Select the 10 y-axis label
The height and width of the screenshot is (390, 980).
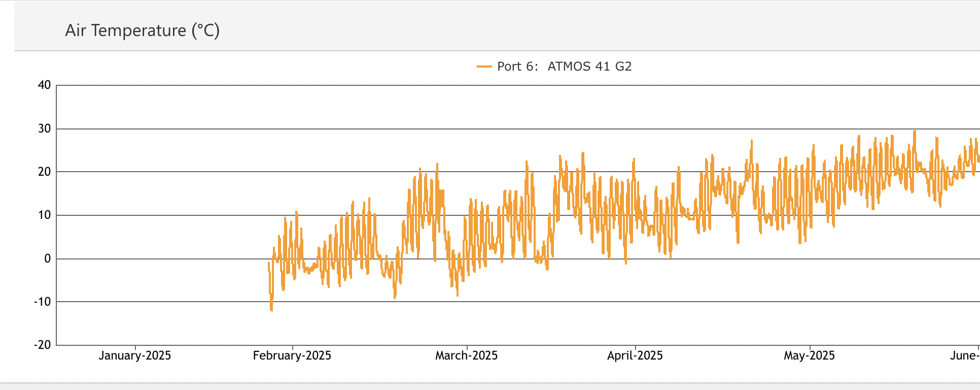point(45,215)
